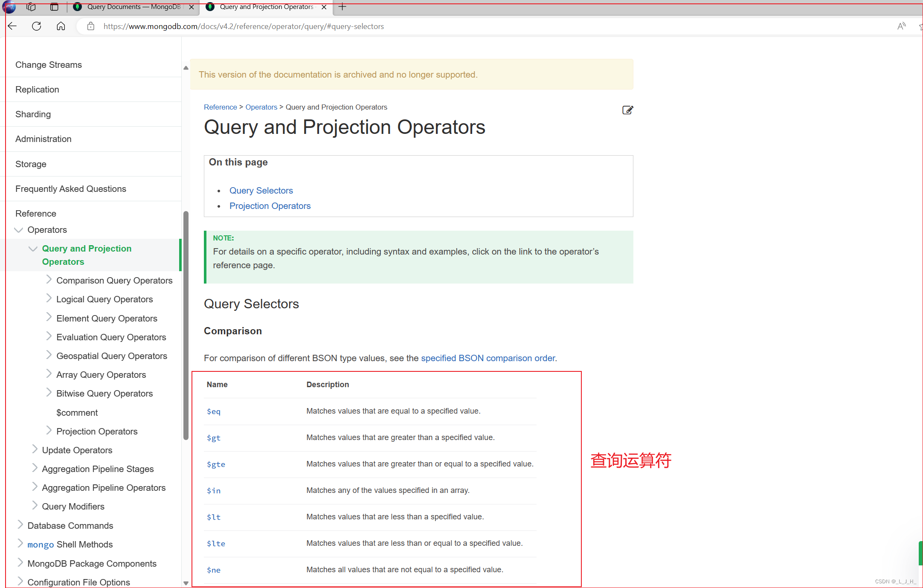Open Frequently Asked Questions sidebar item
The width and height of the screenshot is (923, 588).
[71, 189]
